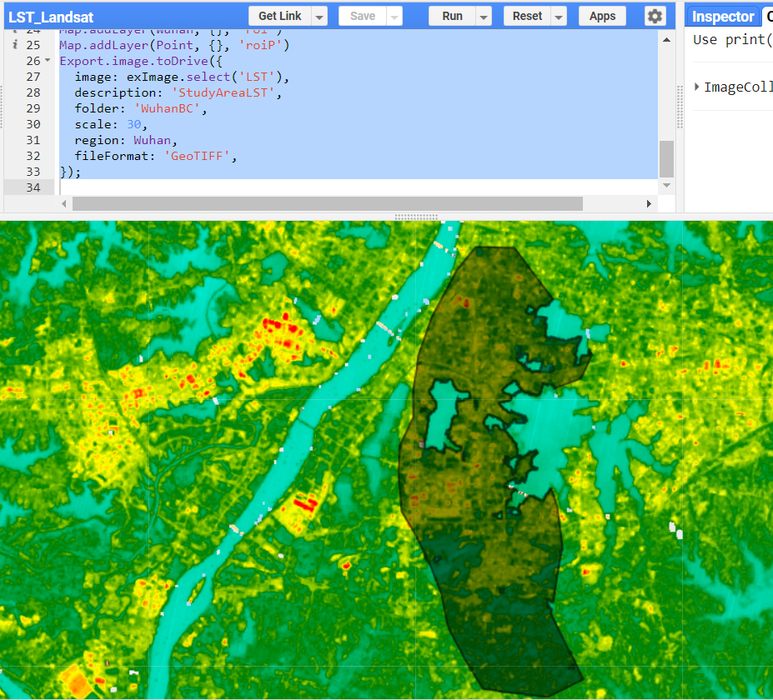The image size is (773, 700).
Task: Collapse the Export code block at line 26
Action: click(x=47, y=60)
